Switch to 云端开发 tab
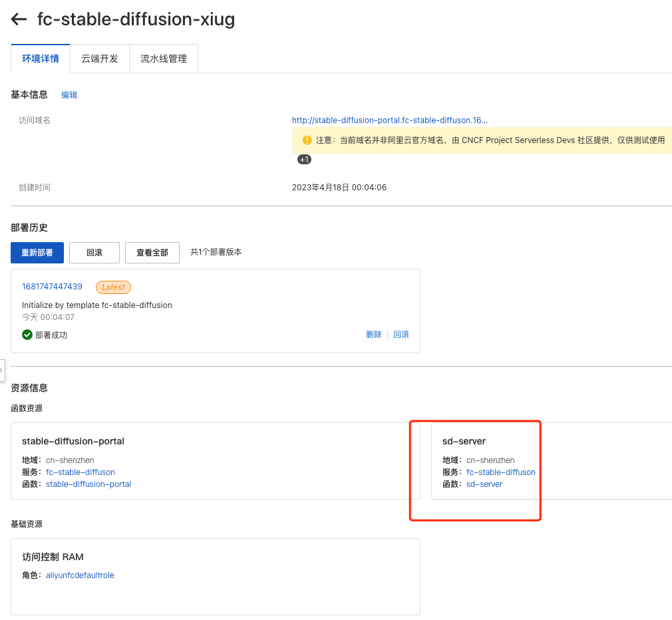Image resolution: width=672 pixels, height=620 pixels. pyautogui.click(x=100, y=59)
